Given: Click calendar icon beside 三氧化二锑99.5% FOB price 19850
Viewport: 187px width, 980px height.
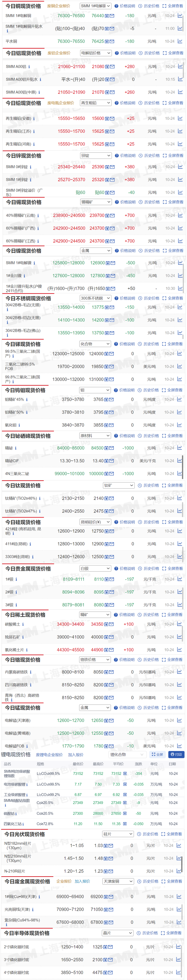Looking at the screenshot, I should pos(107,367).
